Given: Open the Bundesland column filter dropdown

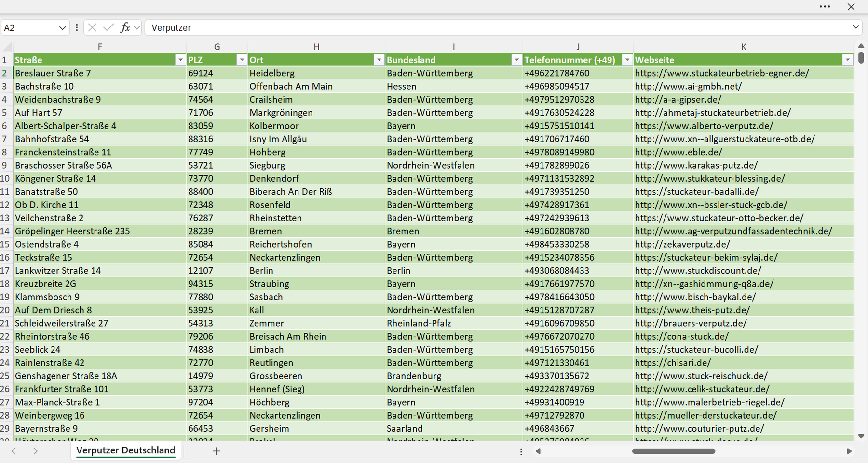Looking at the screenshot, I should click(x=516, y=60).
